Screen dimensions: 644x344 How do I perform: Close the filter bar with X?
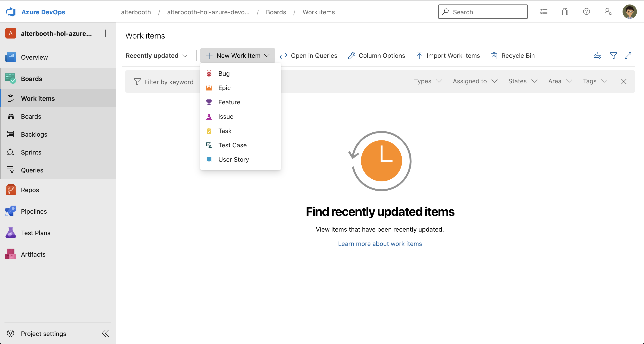point(623,81)
